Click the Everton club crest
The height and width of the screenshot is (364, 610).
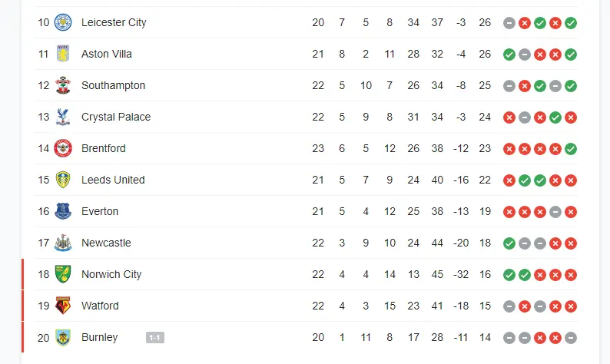[x=63, y=211]
